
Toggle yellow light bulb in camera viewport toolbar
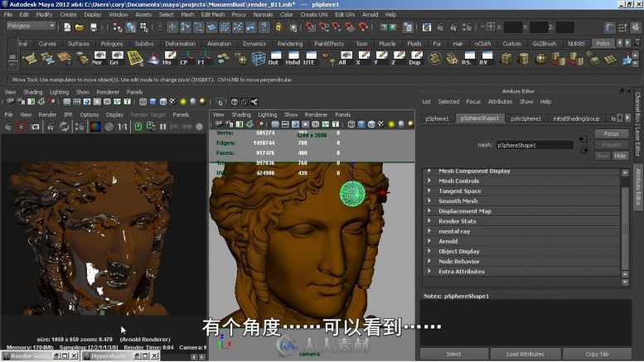point(391,124)
